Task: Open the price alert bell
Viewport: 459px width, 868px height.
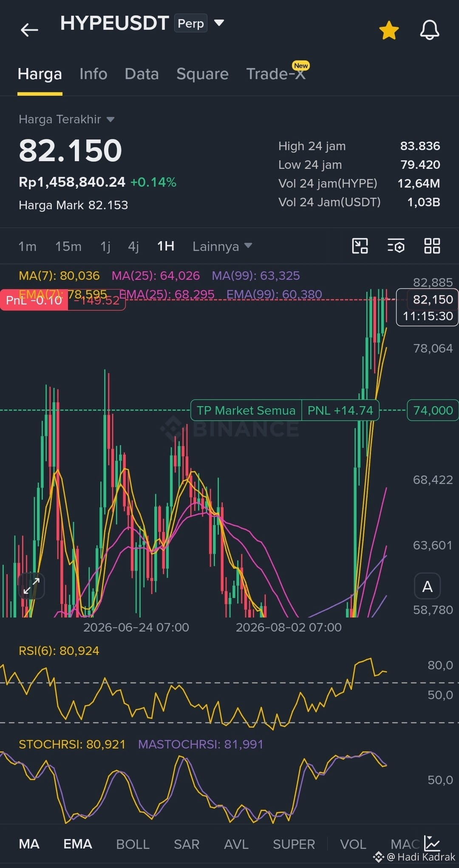Action: (x=430, y=30)
